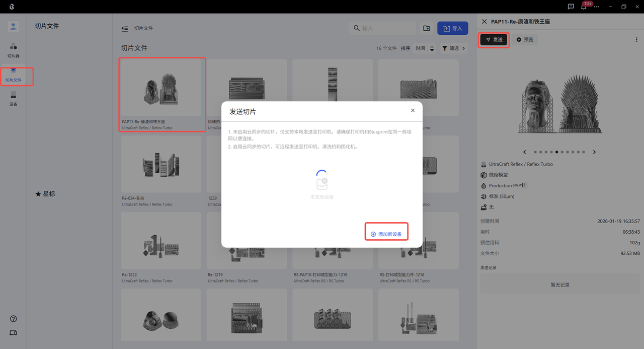
Task: Open the 切片文件 sidebar section
Action: 14,76
